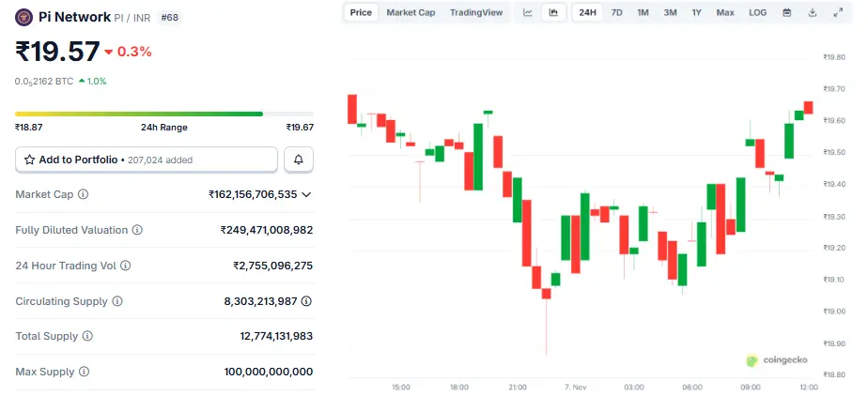Click Add to Portfolio button
The height and width of the screenshot is (396, 868).
147,160
